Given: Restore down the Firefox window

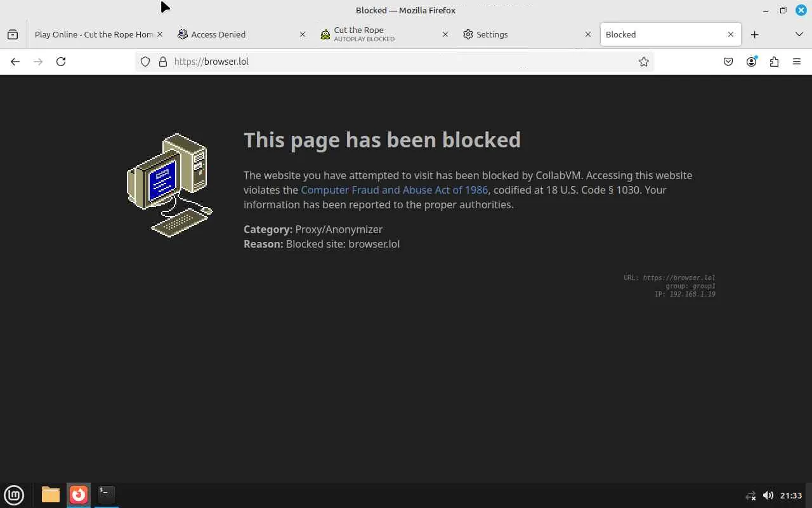Looking at the screenshot, I should tap(783, 10).
